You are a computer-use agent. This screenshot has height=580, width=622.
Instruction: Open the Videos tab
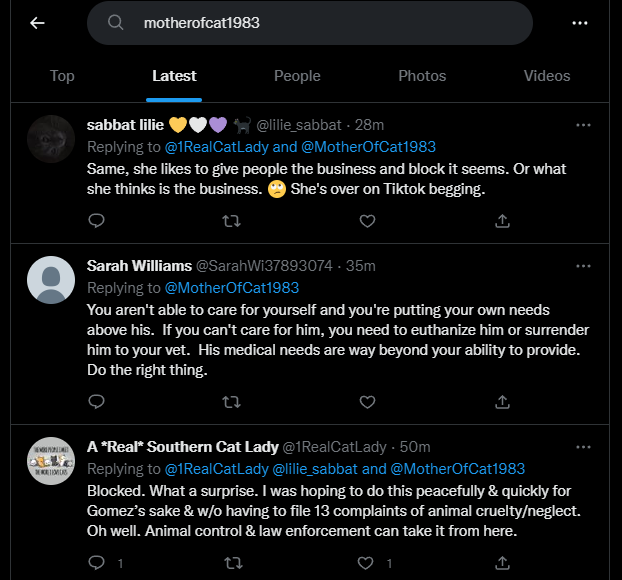(547, 76)
